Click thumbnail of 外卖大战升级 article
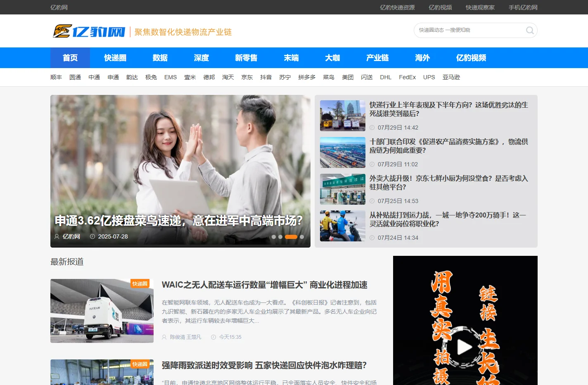Viewport: 588px width, 385px height. 343,189
